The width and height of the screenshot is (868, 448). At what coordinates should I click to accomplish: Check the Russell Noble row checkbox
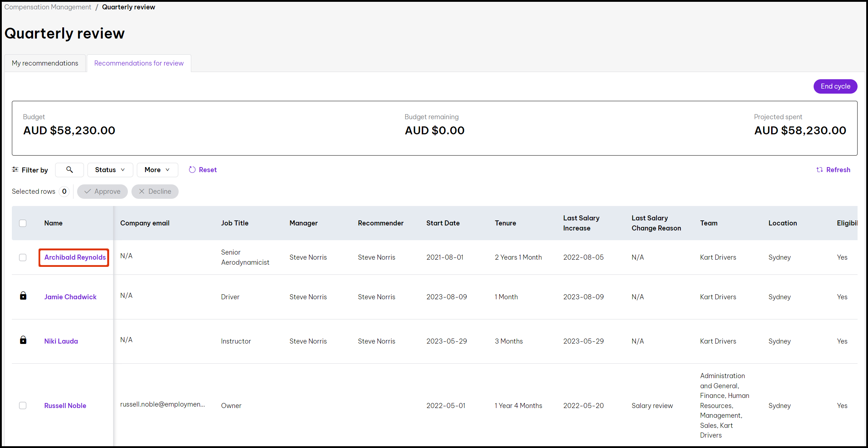click(23, 406)
